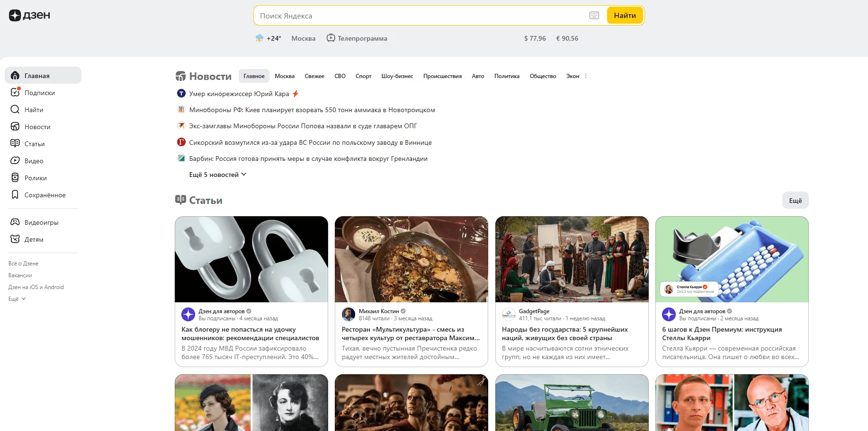Focus the Поиск Яндекса search field
The image size is (868, 431).
click(419, 16)
